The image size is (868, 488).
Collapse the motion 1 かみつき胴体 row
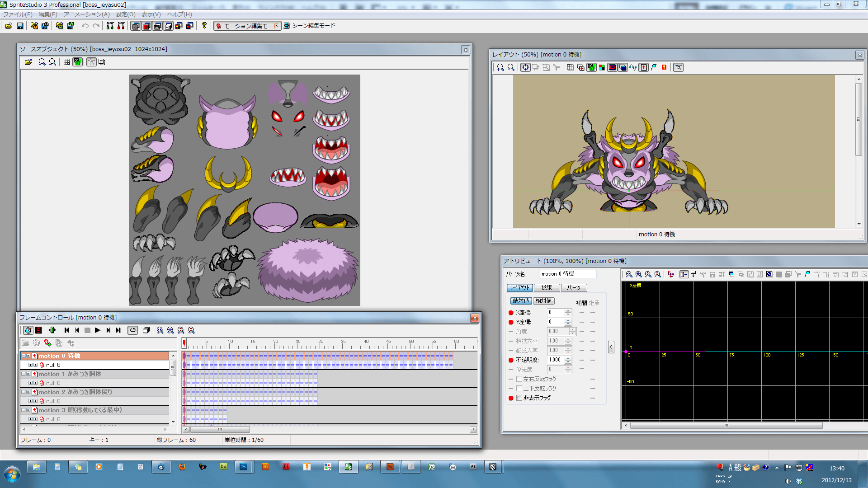(23, 374)
